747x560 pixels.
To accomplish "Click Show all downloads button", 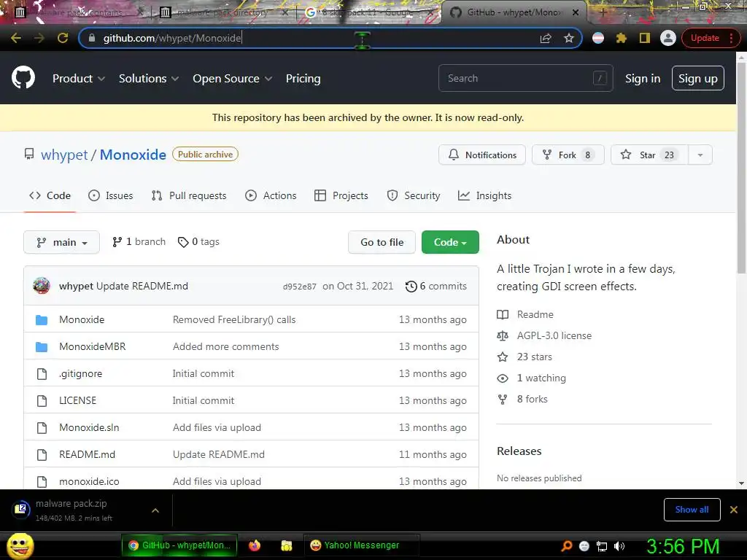I will [x=692, y=510].
